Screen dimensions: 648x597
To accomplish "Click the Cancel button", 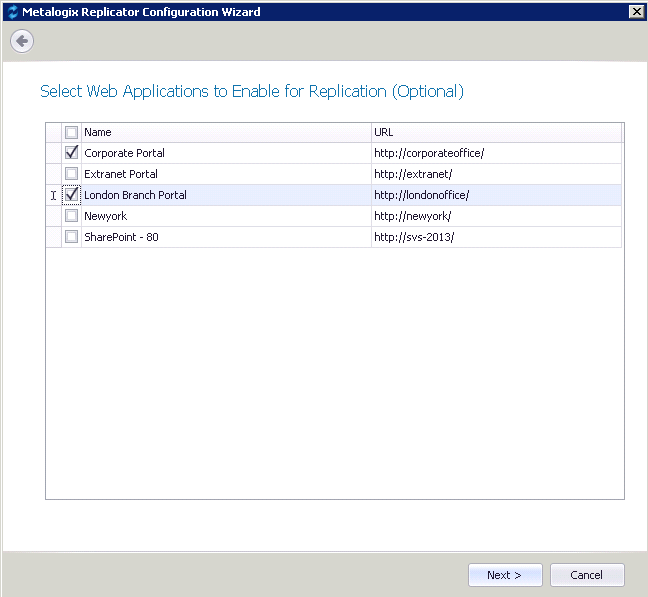I will tap(587, 575).
